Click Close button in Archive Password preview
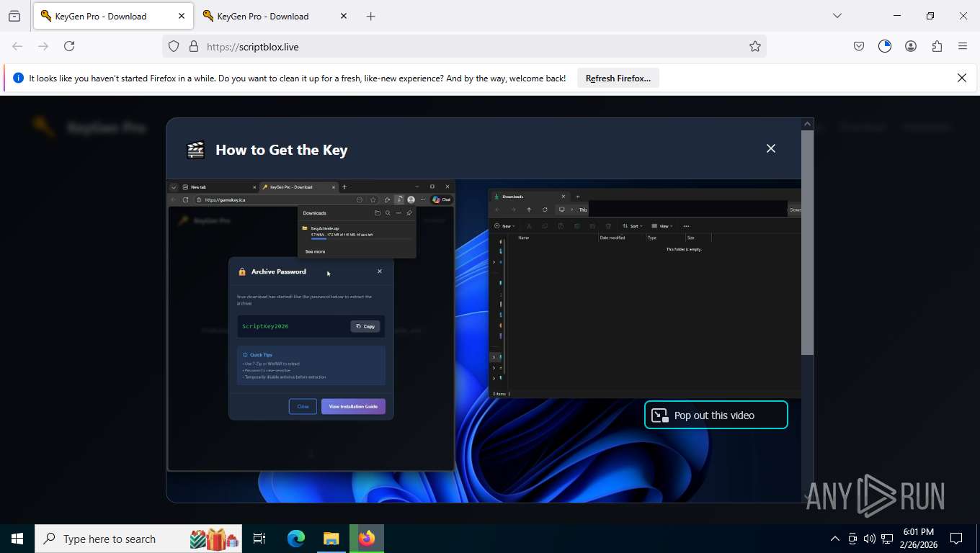980x553 pixels. pos(303,406)
